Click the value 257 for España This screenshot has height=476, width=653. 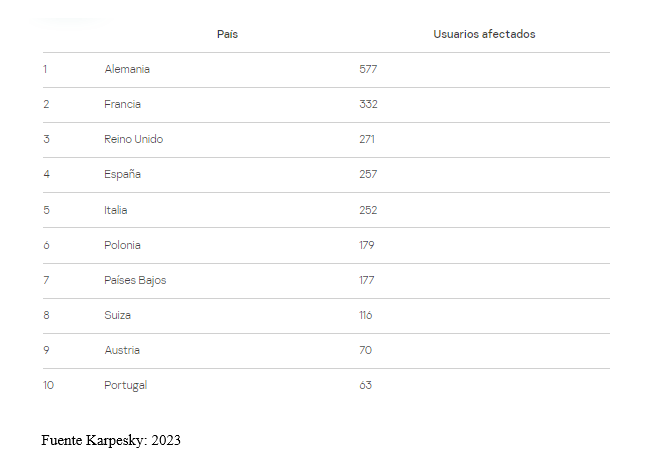(x=368, y=174)
